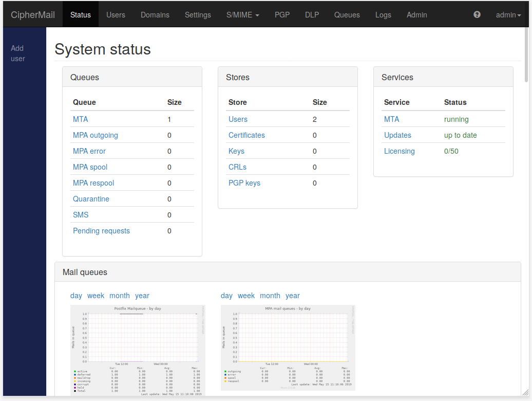Viewport: 532px width, 401px height.
Task: Open the Settings navbar item
Action: point(198,15)
